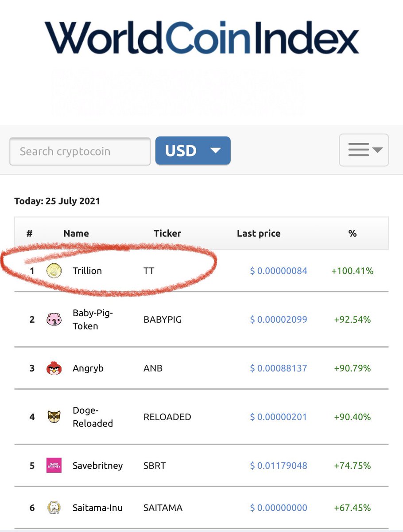Click the +100.41% gain for Trillion
This screenshot has width=403, height=532.
(x=352, y=271)
